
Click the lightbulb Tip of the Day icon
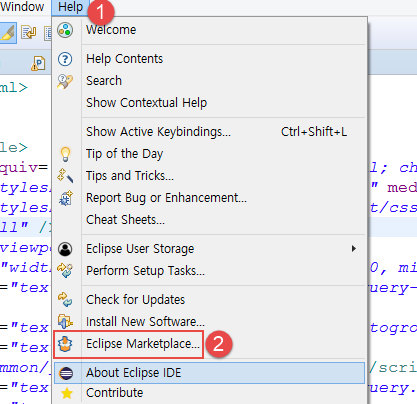pyautogui.click(x=65, y=154)
